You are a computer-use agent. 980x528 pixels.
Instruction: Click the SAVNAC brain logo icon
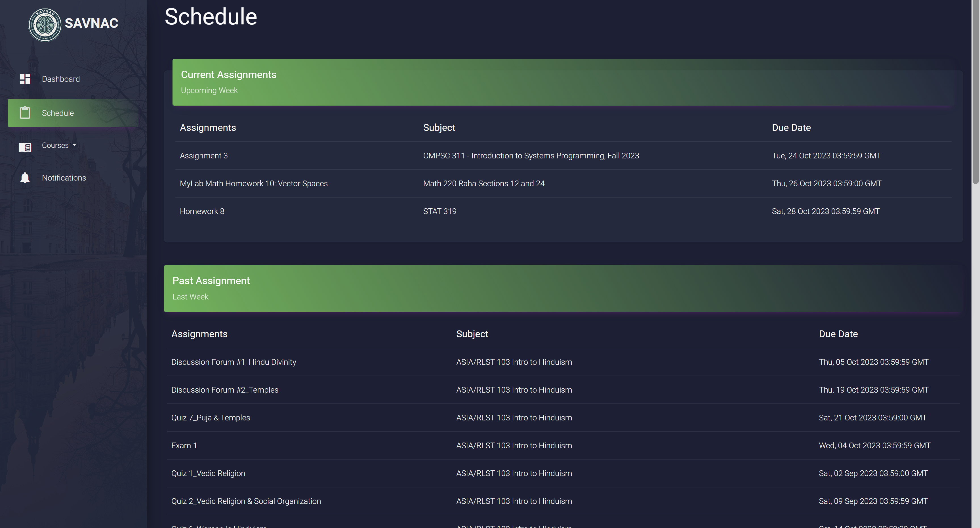[45, 25]
